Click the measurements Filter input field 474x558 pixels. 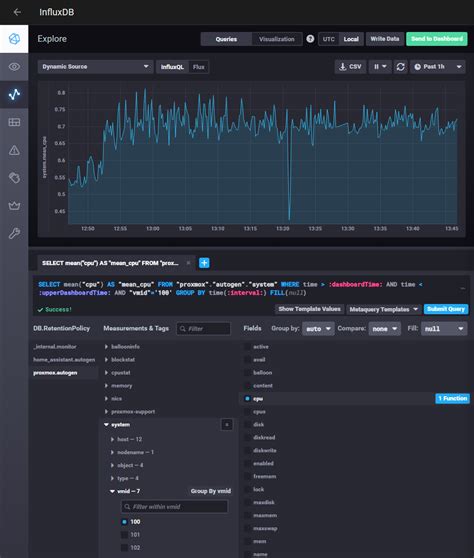pos(204,329)
